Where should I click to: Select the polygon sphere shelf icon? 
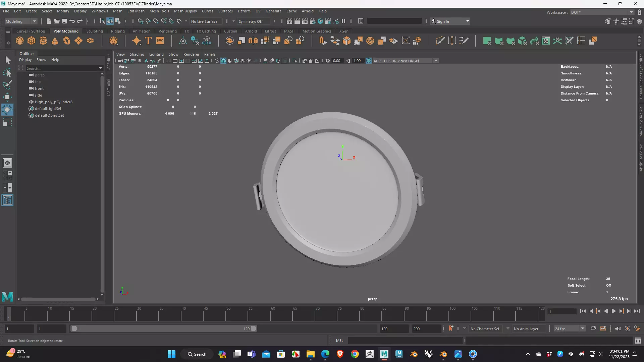click(20, 41)
